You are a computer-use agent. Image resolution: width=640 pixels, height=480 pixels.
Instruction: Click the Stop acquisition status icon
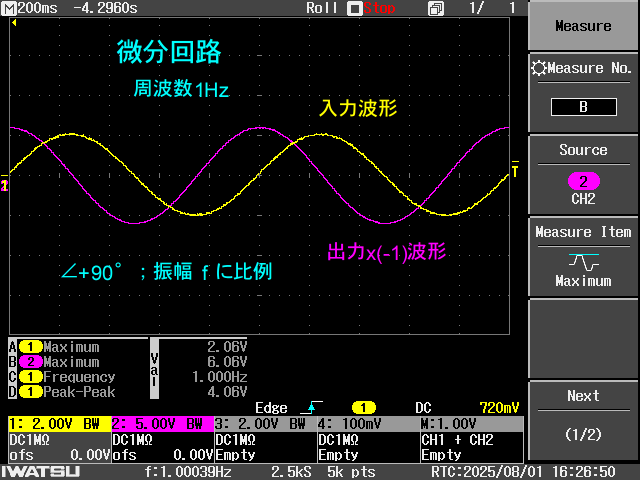354,8
